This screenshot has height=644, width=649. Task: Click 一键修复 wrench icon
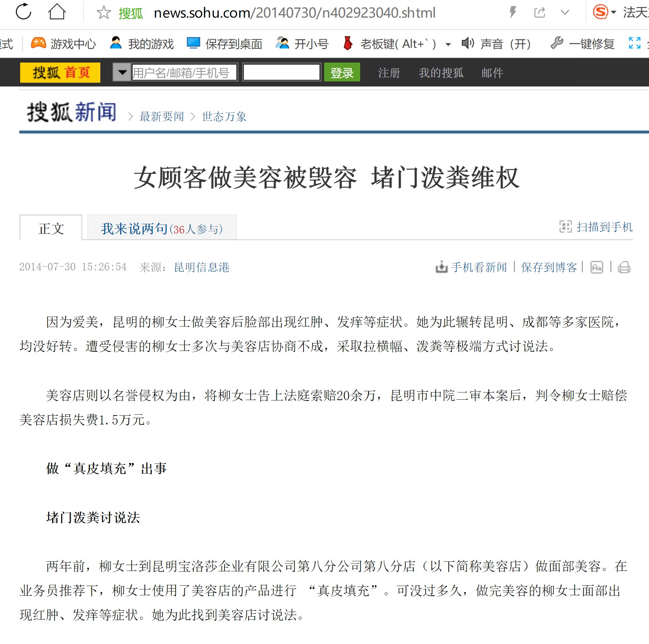click(x=557, y=43)
